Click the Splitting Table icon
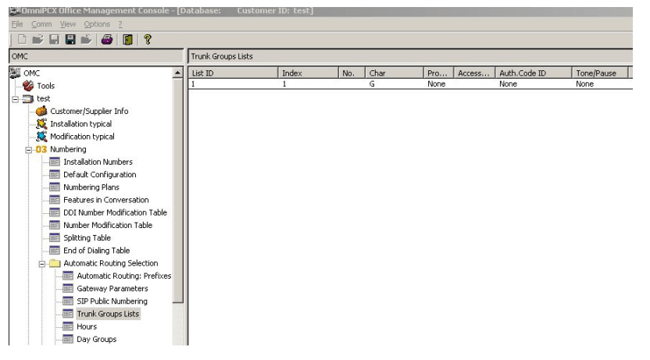 coord(55,238)
